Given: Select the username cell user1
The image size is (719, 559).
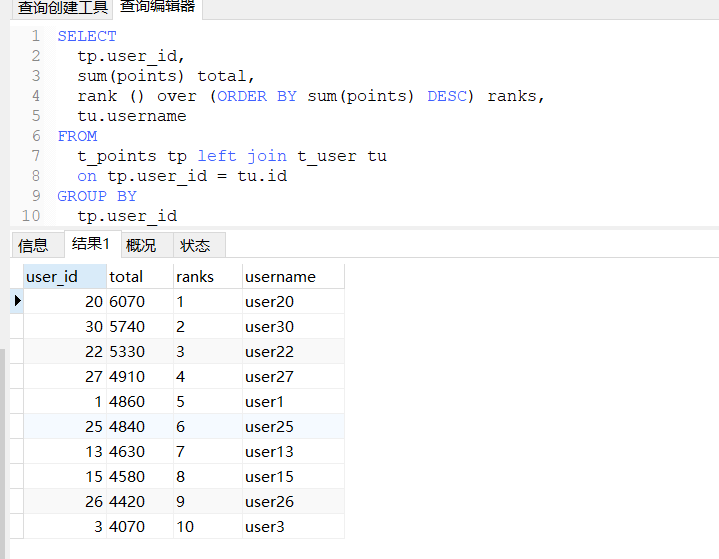Looking at the screenshot, I should 293,401.
